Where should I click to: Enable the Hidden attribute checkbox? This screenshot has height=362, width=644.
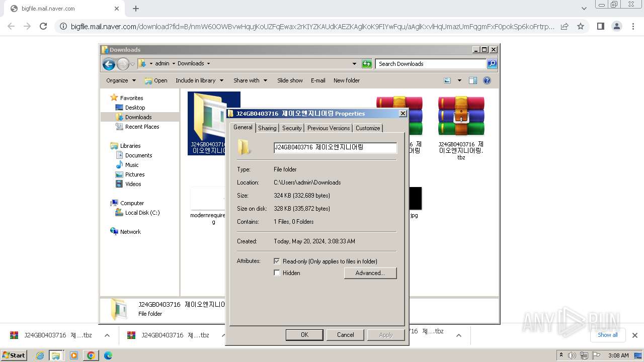pyautogui.click(x=277, y=273)
